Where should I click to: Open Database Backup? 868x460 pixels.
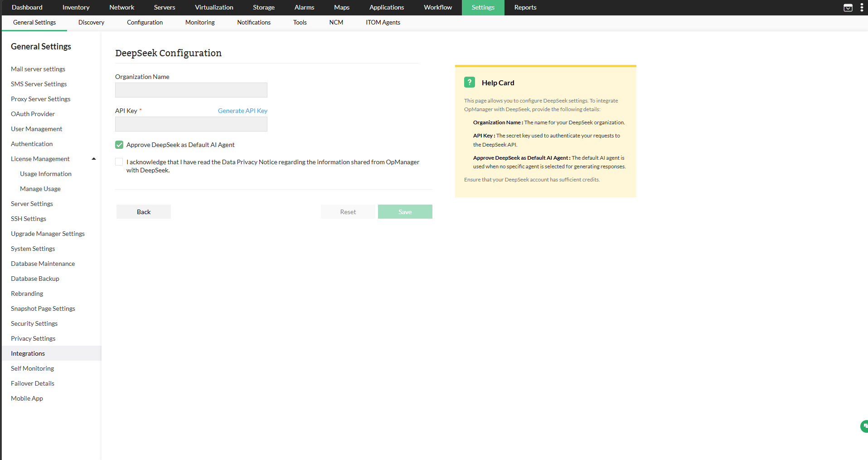35,279
